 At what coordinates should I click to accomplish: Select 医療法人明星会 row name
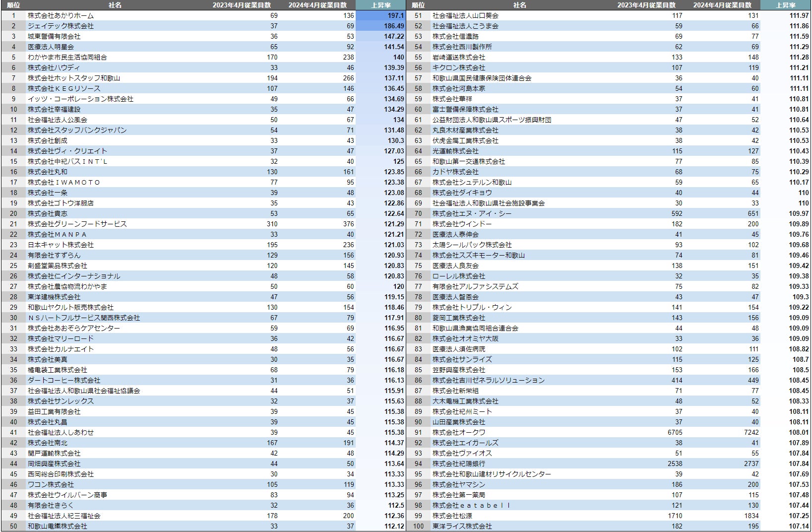51,47
